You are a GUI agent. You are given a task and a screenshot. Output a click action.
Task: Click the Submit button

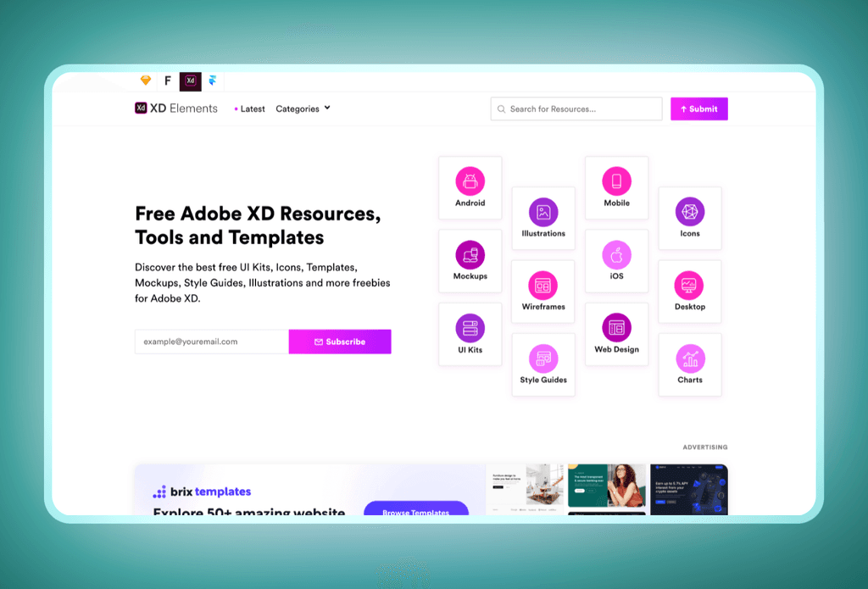coord(698,108)
